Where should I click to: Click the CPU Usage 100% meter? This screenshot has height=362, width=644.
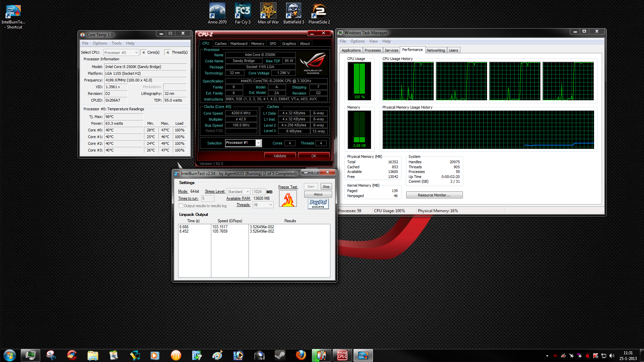359,81
